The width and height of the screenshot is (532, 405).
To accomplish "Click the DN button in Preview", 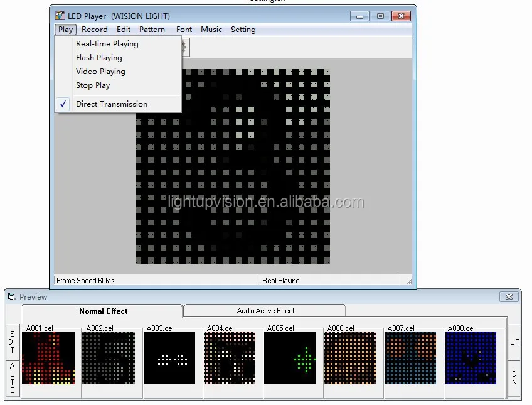I will 514,378.
